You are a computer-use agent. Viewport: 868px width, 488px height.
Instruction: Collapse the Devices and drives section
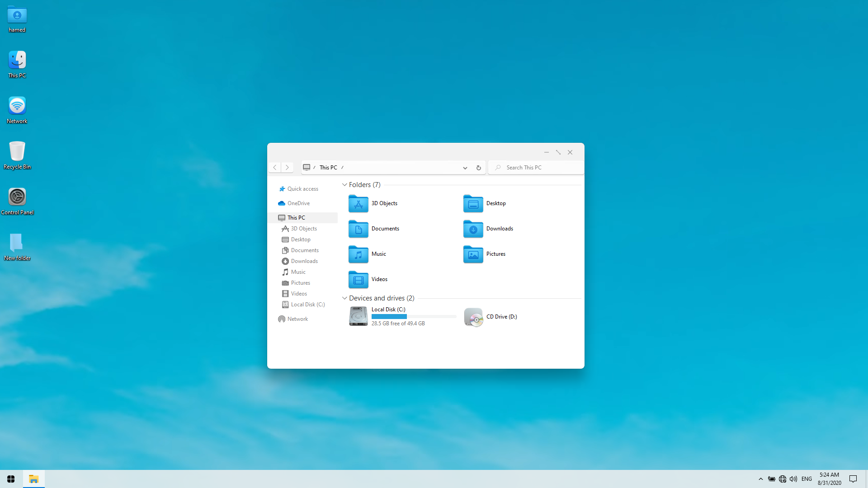click(x=344, y=298)
